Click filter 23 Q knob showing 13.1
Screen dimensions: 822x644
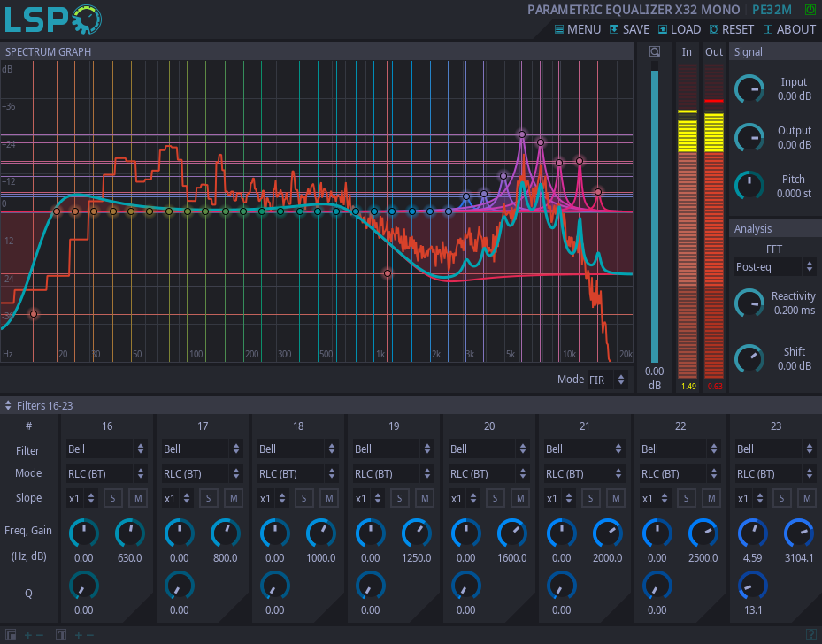[x=752, y=586]
